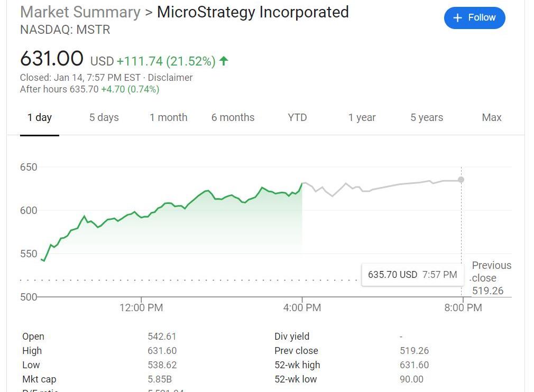Click the green chart line at 4:00 PM
This screenshot has height=392, width=534.
[x=302, y=184]
